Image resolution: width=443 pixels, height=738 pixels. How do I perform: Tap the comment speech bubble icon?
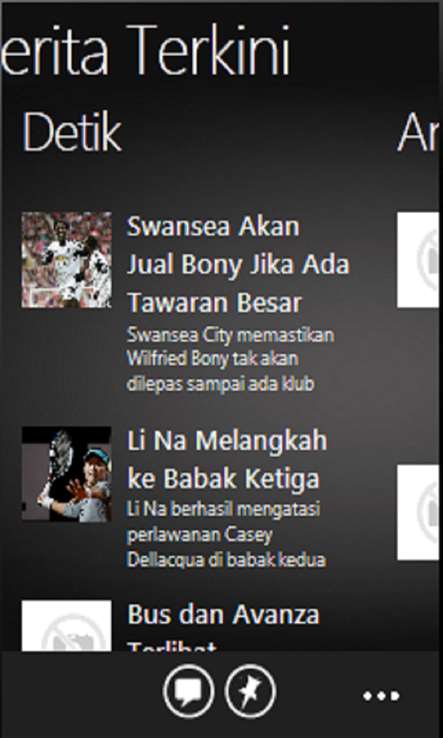pyautogui.click(x=189, y=691)
